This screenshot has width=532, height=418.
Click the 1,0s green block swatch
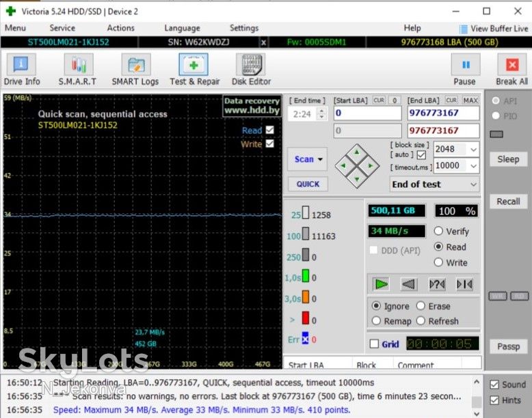coord(306,276)
